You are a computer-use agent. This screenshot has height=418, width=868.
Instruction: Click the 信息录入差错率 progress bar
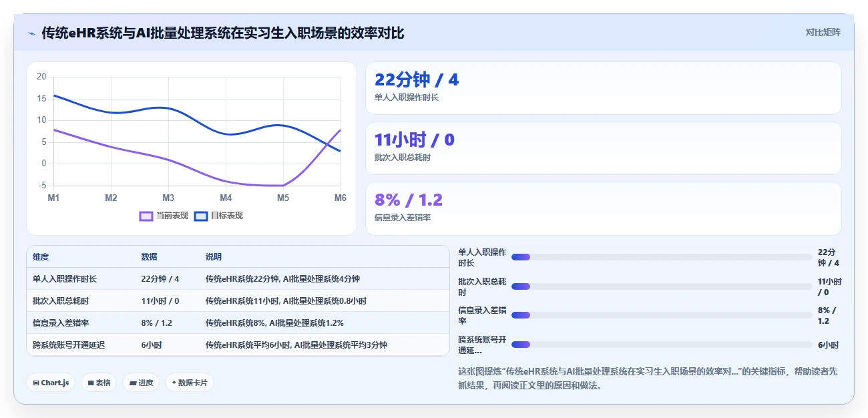click(x=662, y=315)
